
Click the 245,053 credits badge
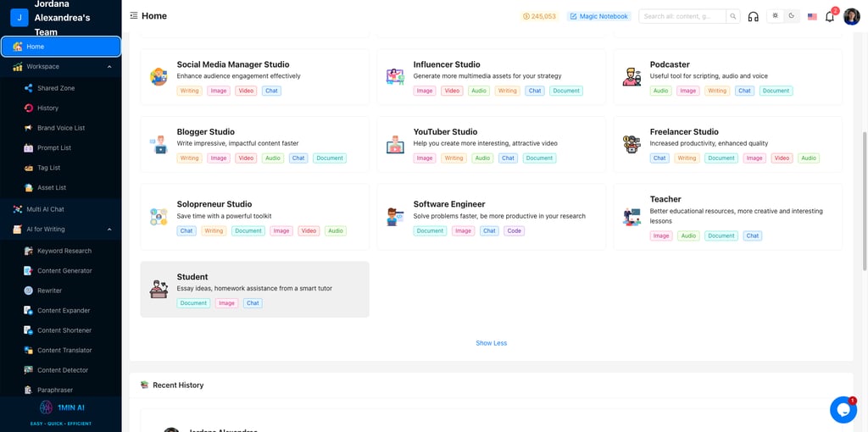click(538, 17)
